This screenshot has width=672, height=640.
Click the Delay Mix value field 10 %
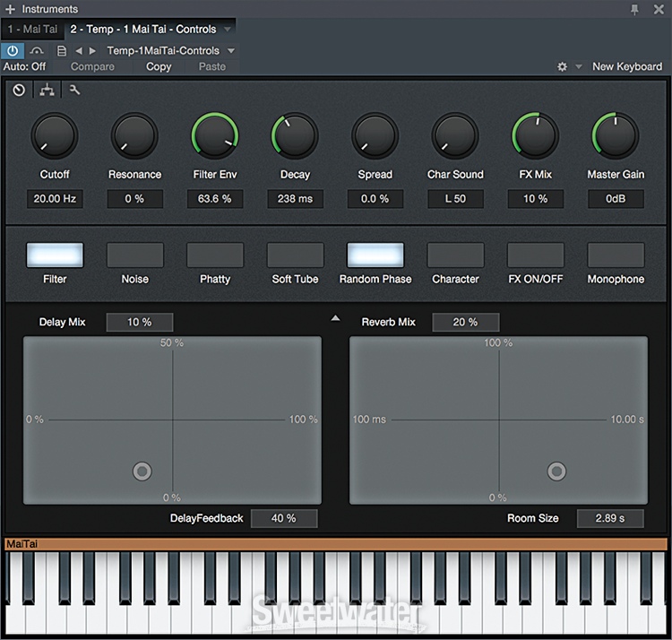140,322
